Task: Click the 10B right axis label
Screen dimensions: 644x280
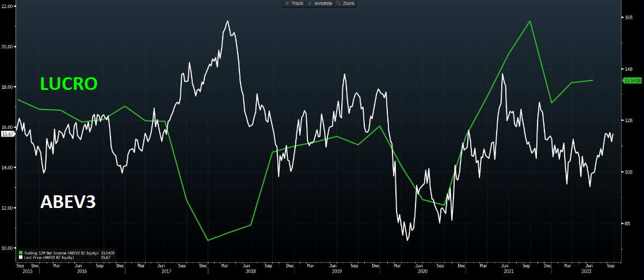Action: point(628,172)
